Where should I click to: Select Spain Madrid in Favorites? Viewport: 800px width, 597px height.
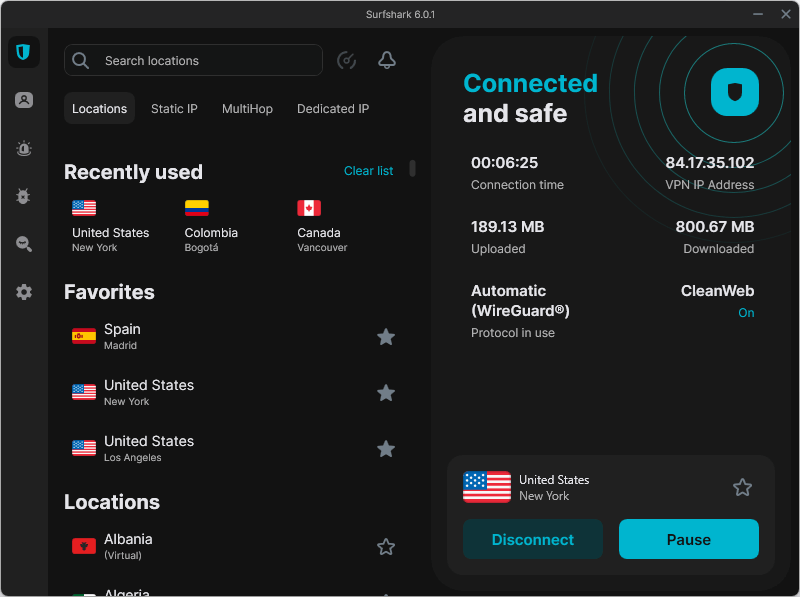point(234,337)
